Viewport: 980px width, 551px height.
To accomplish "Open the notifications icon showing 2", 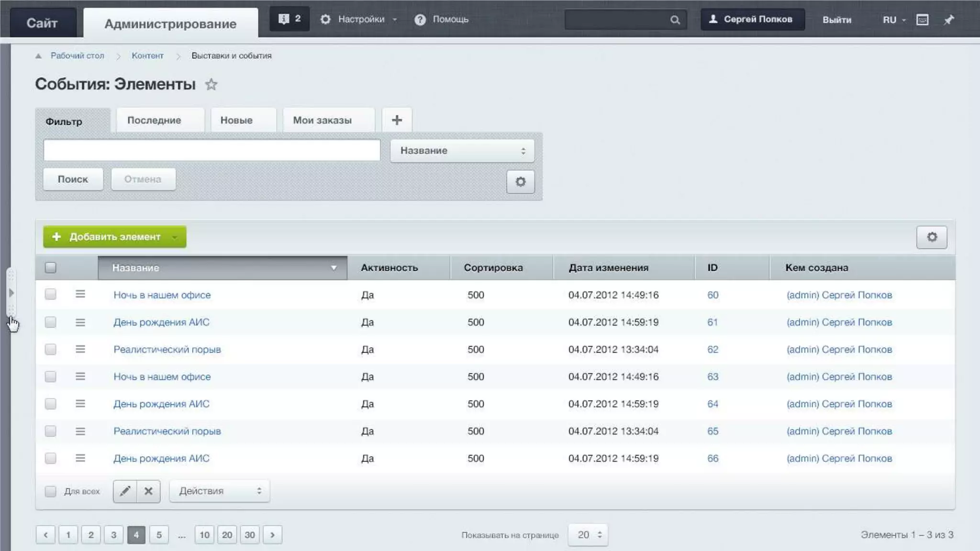I will tap(289, 19).
